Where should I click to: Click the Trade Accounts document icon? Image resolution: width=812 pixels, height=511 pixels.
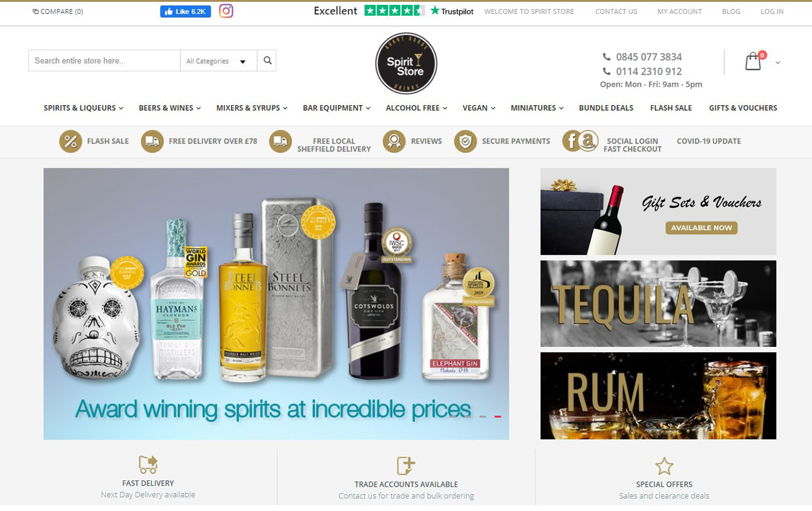coord(406,466)
